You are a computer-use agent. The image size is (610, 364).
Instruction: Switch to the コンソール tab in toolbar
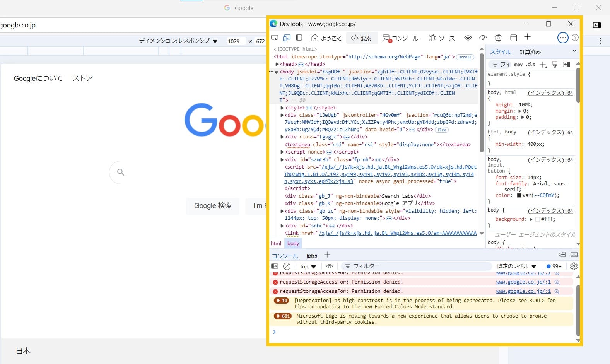point(400,38)
